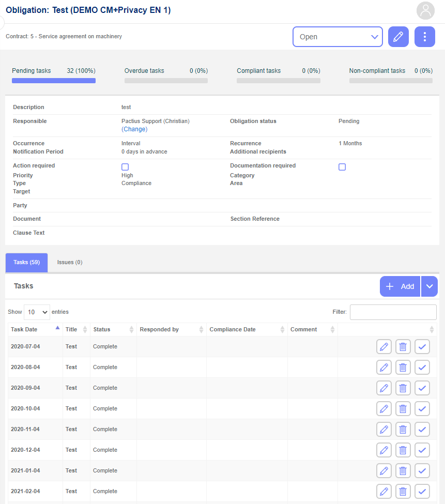
Task: Delete the 2020-12-04 task
Action: click(403, 450)
